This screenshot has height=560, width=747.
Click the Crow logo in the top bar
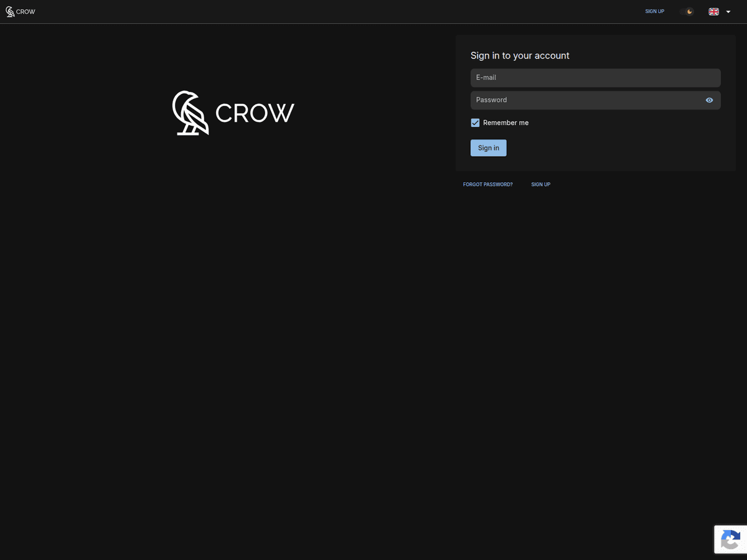pos(21,12)
